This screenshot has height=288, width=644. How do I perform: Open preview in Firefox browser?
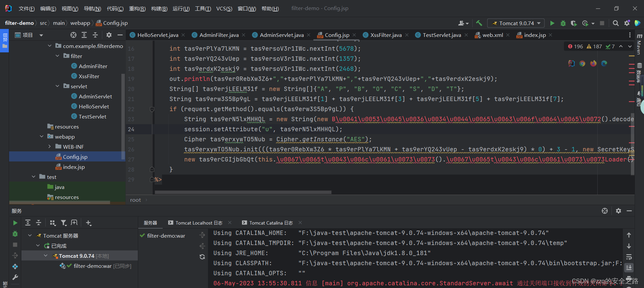tap(593, 63)
